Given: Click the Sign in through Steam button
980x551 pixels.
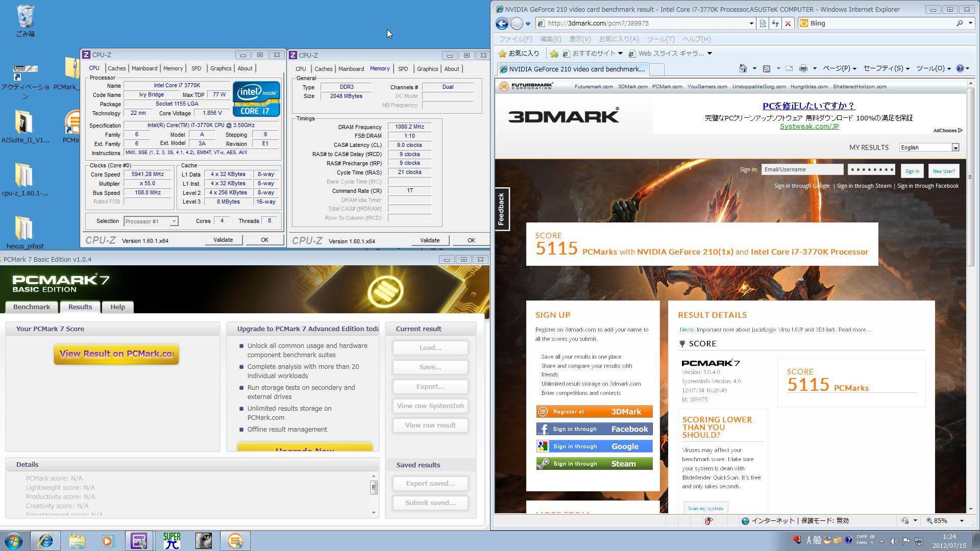Looking at the screenshot, I should [x=594, y=464].
